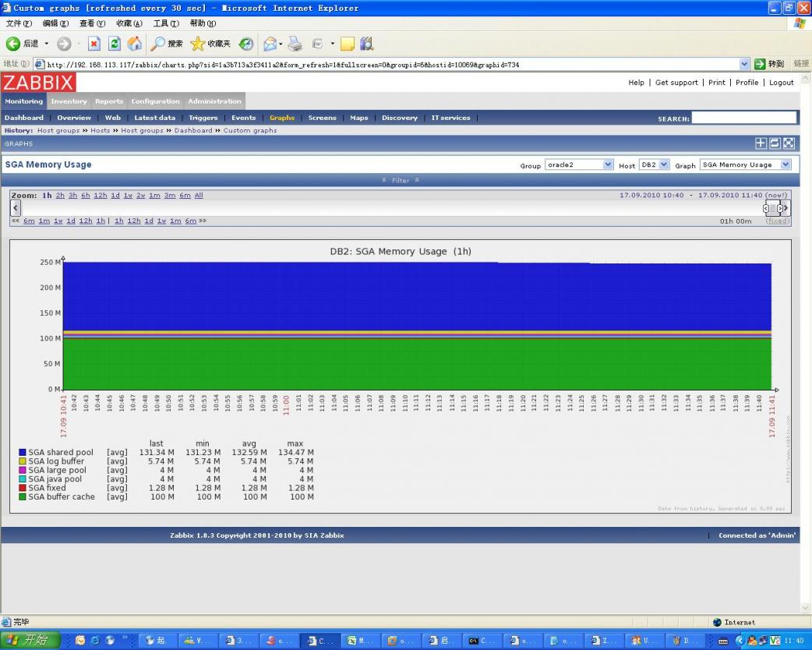Image resolution: width=812 pixels, height=650 pixels.
Task: Click the IE Print toolbar icon
Action: (295, 44)
